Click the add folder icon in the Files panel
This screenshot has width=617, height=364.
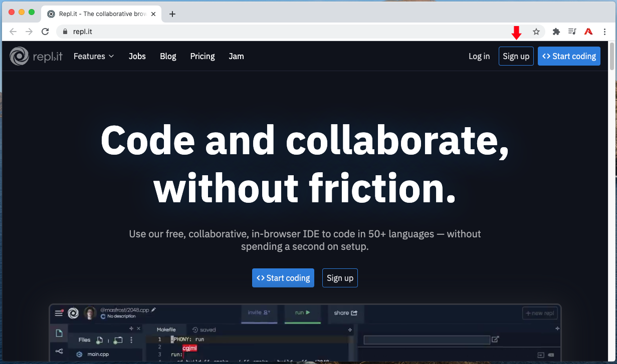tap(118, 340)
